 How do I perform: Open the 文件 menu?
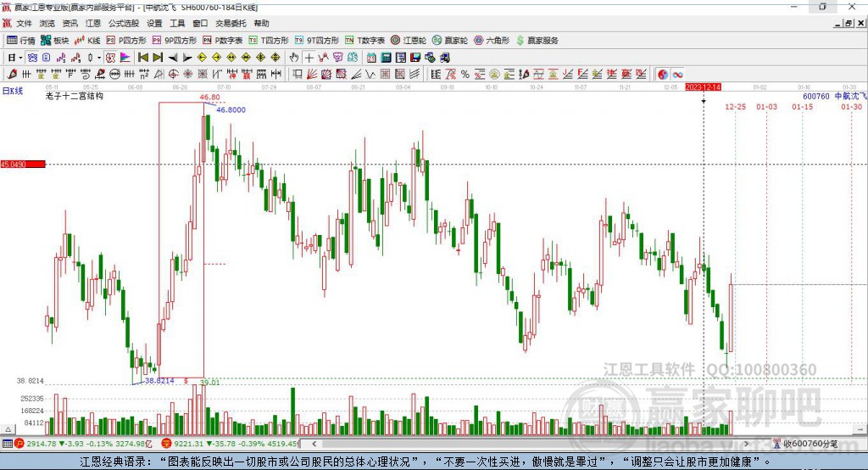tap(24, 23)
